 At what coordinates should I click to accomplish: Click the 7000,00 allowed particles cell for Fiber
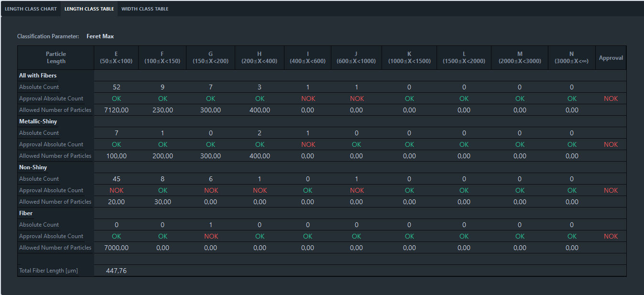pyautogui.click(x=116, y=248)
